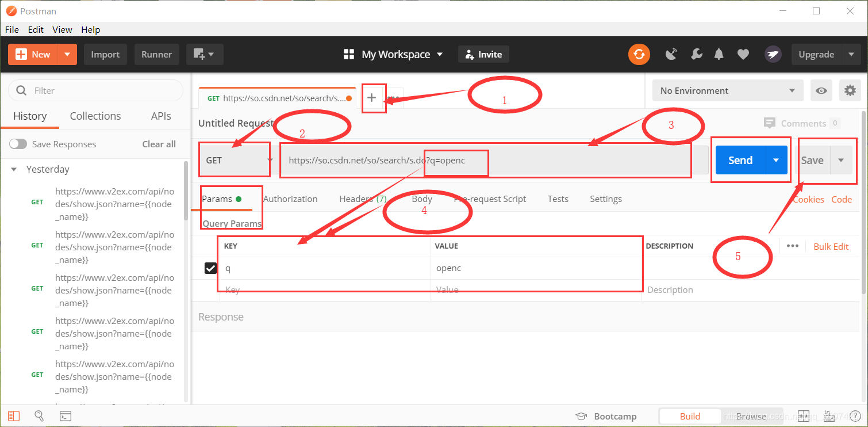
Task: Toggle the sidebar icon in status bar
Action: [x=14, y=416]
